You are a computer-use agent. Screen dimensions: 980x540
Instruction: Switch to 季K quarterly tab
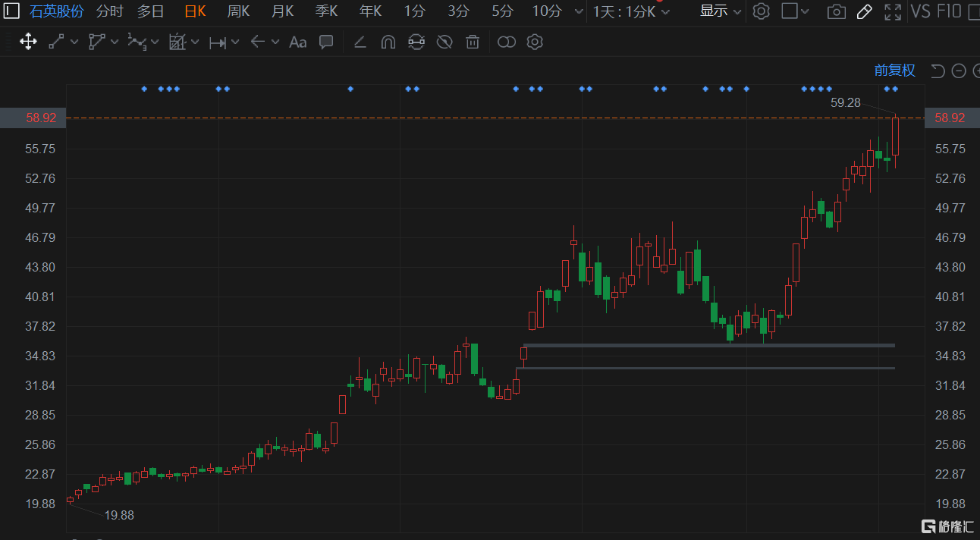[326, 11]
